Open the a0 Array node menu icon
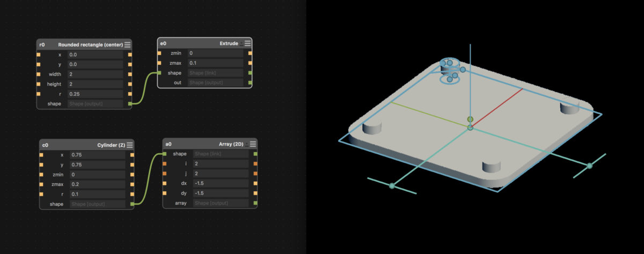 coord(253,144)
